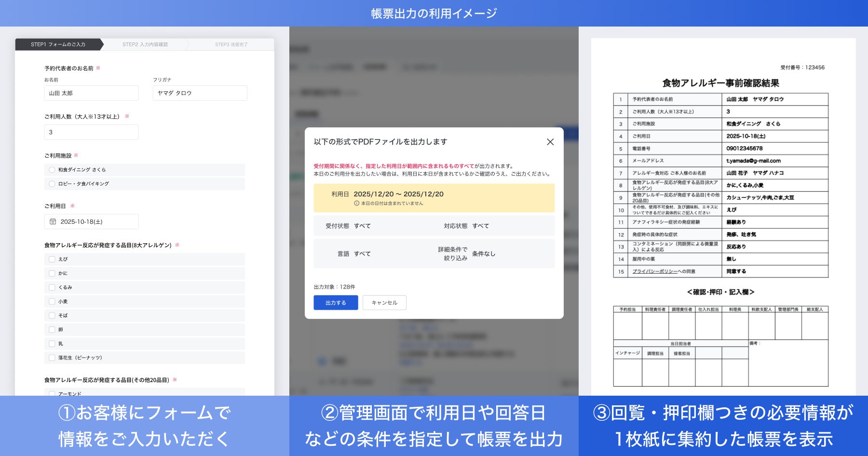Image resolution: width=868 pixels, height=456 pixels.
Task: Click the お名前 field containing 山田 太郎
Action: (x=92, y=93)
